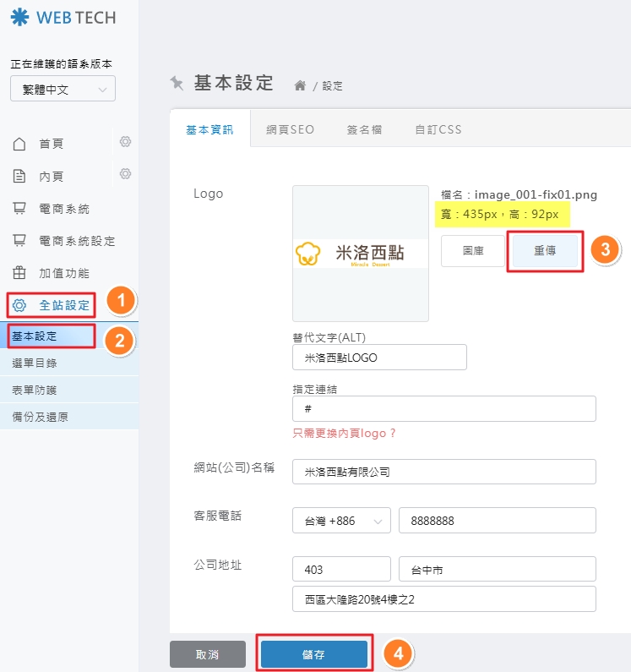Click the 重傳 re-upload button
Viewport: 631px width, 672px height.
pyautogui.click(x=545, y=251)
